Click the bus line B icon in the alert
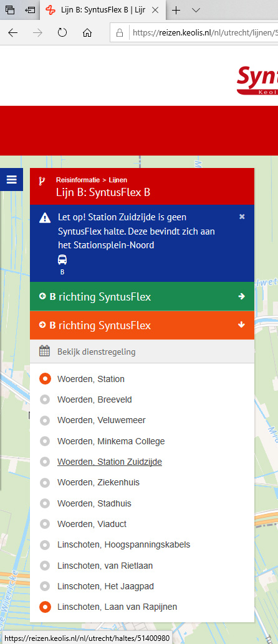This screenshot has width=278, height=644. pos(62,259)
